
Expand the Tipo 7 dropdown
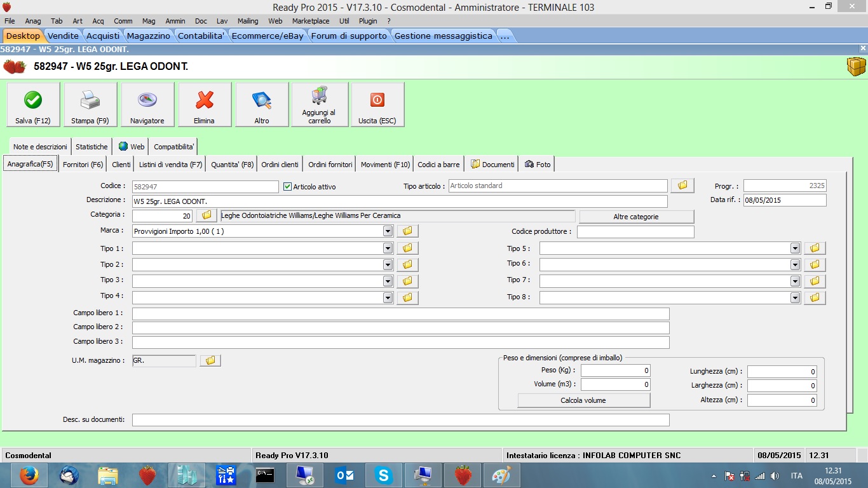(x=795, y=281)
